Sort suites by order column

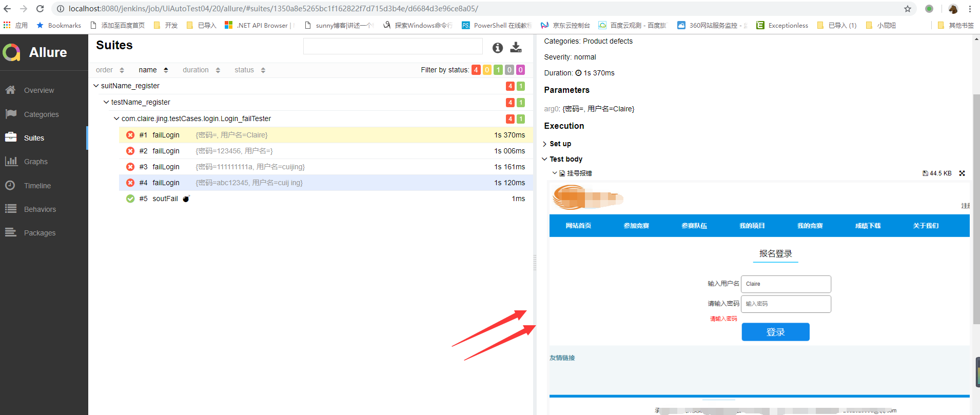110,70
